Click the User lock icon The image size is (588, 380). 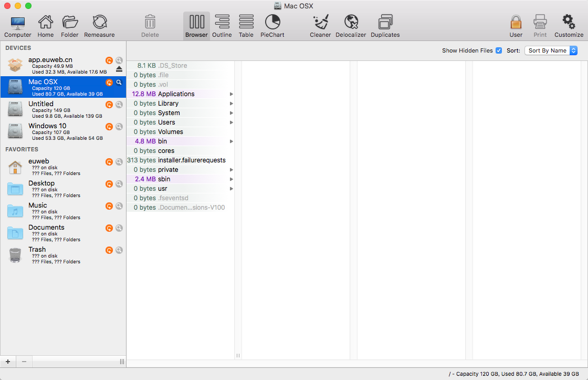click(516, 26)
